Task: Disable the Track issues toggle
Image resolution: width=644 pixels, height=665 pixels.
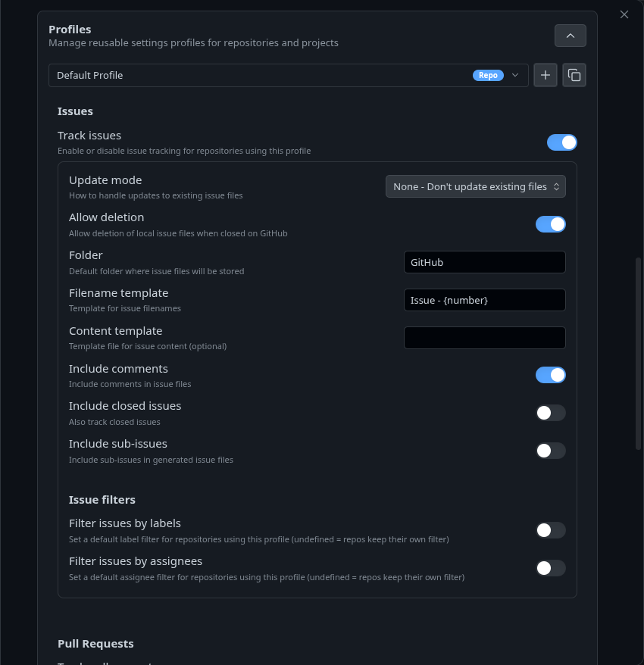Action: [x=561, y=142]
